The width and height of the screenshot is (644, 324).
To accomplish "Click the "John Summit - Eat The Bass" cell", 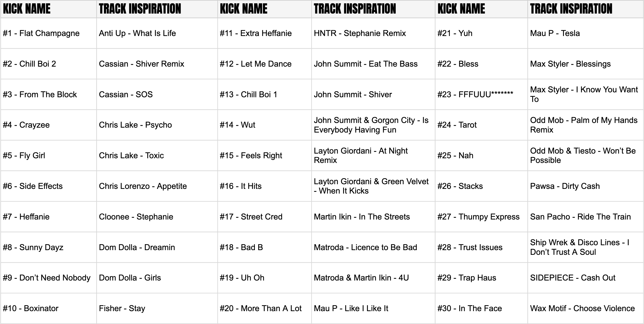I will [366, 64].
